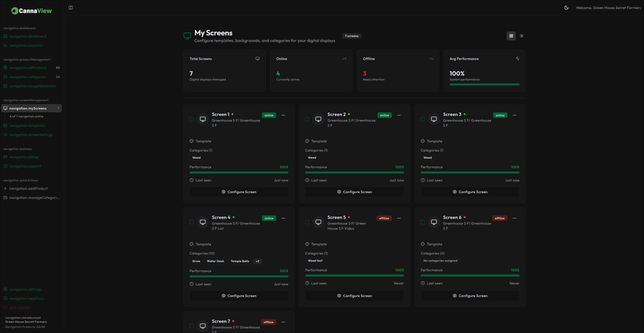Tick the Screen 5 checkbox
644x333 pixels.
307,222
